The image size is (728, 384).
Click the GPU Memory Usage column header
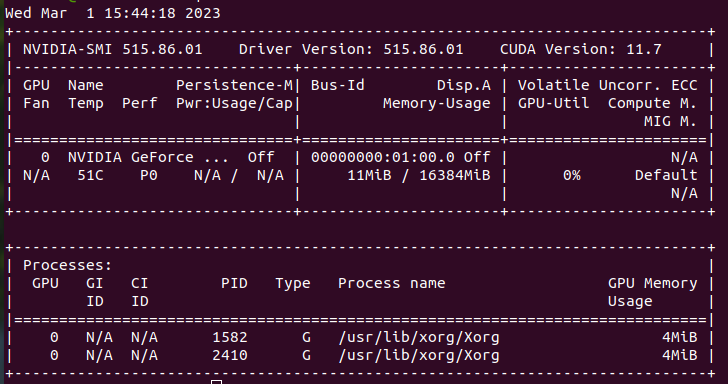(x=653, y=293)
